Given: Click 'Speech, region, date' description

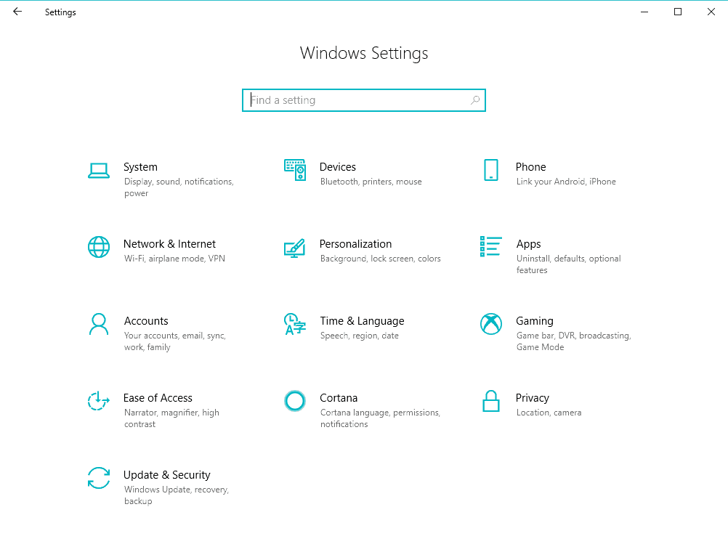Looking at the screenshot, I should click(x=359, y=336).
